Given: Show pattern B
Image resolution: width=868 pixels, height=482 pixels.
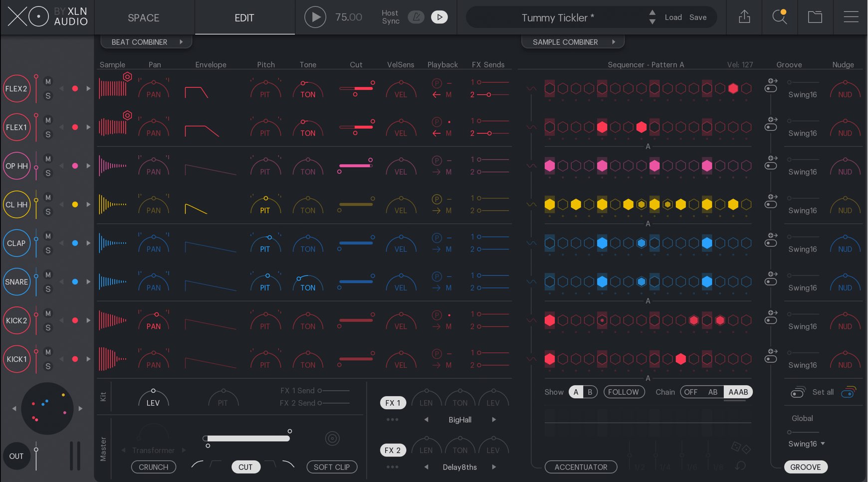Looking at the screenshot, I should tap(590, 392).
